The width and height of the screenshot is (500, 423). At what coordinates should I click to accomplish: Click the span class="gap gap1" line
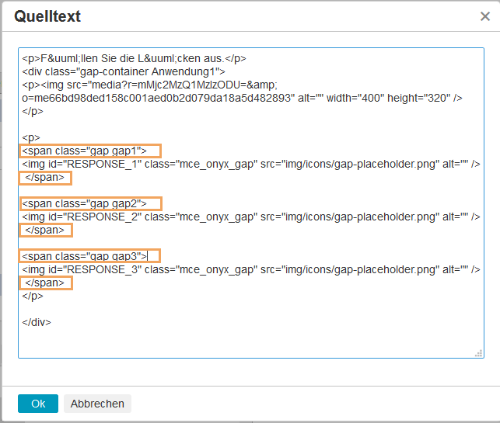click(x=84, y=151)
